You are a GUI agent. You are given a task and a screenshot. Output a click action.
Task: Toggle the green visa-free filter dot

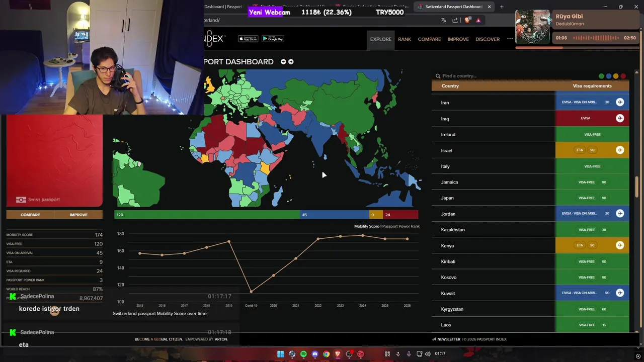pyautogui.click(x=601, y=76)
